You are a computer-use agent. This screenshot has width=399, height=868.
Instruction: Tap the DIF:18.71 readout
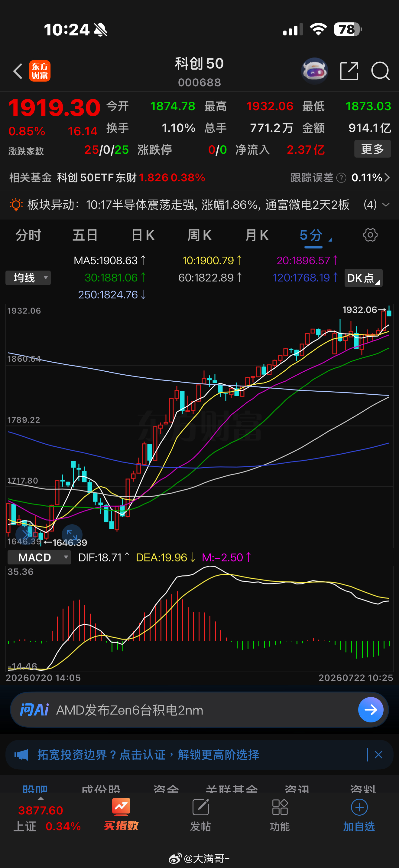[103, 557]
